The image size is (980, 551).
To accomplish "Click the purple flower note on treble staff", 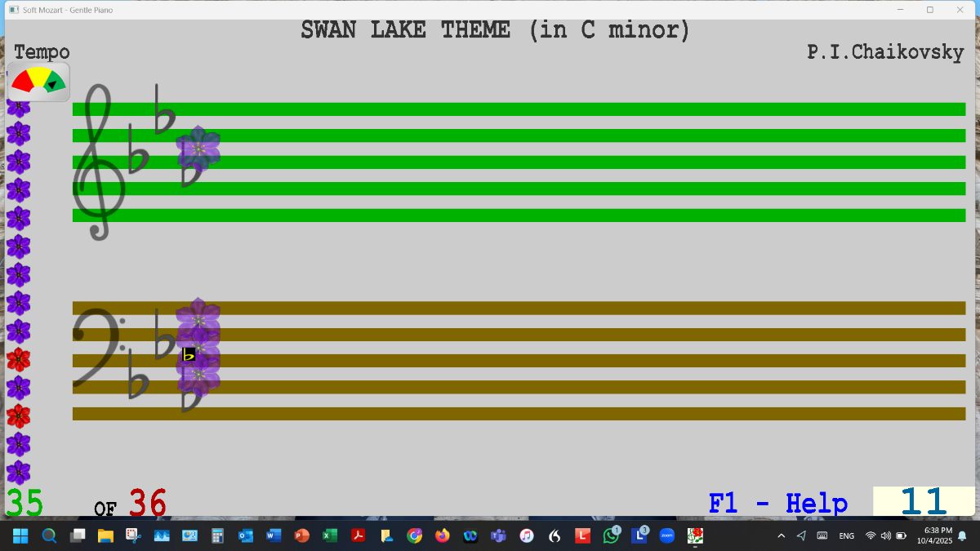I will (198, 149).
